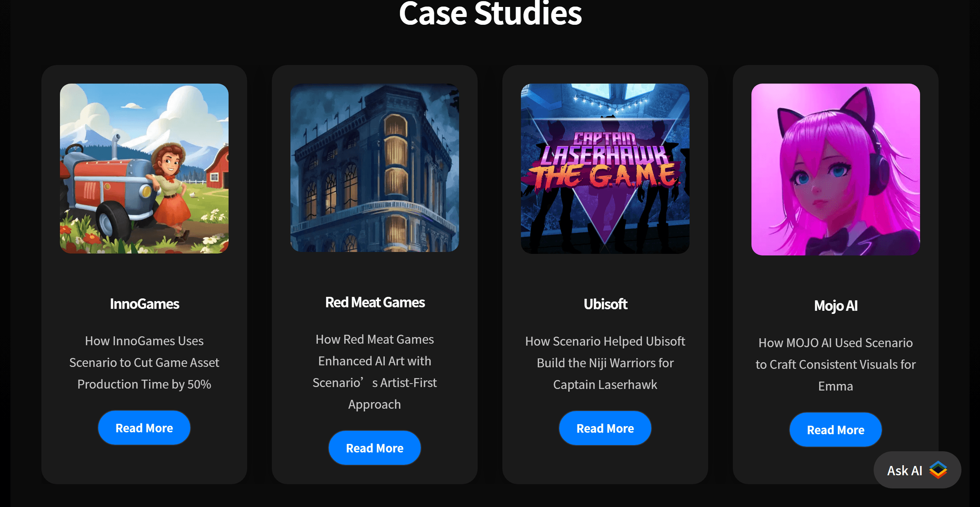Click the InnoGames case study description text
Image resolution: width=980 pixels, height=507 pixels.
144,363
